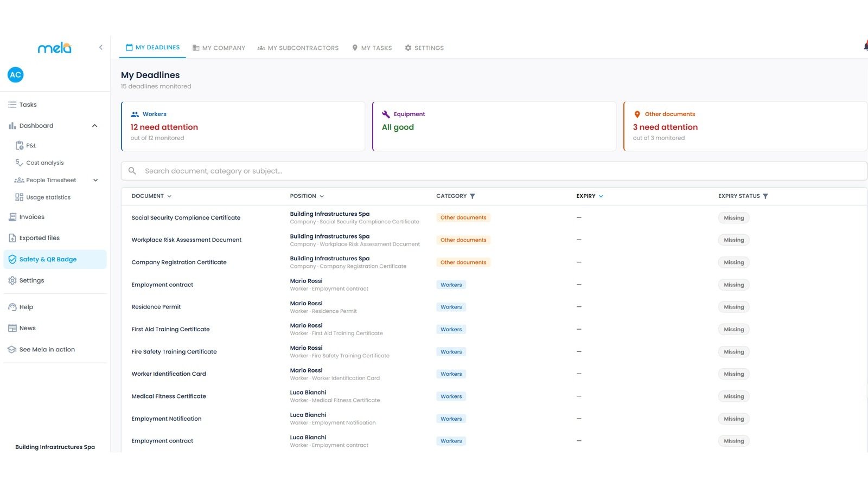Open Usage statistics
The height and width of the screenshot is (488, 868).
pos(48,197)
